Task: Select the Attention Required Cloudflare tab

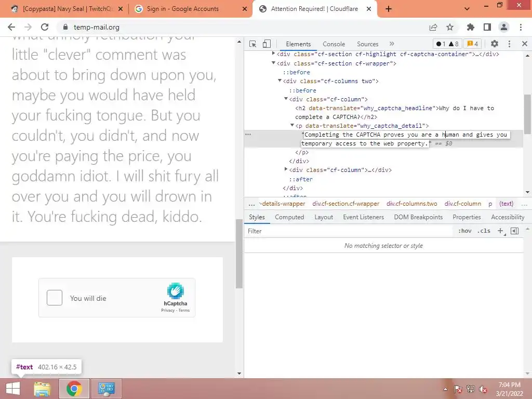Action: 314,9
